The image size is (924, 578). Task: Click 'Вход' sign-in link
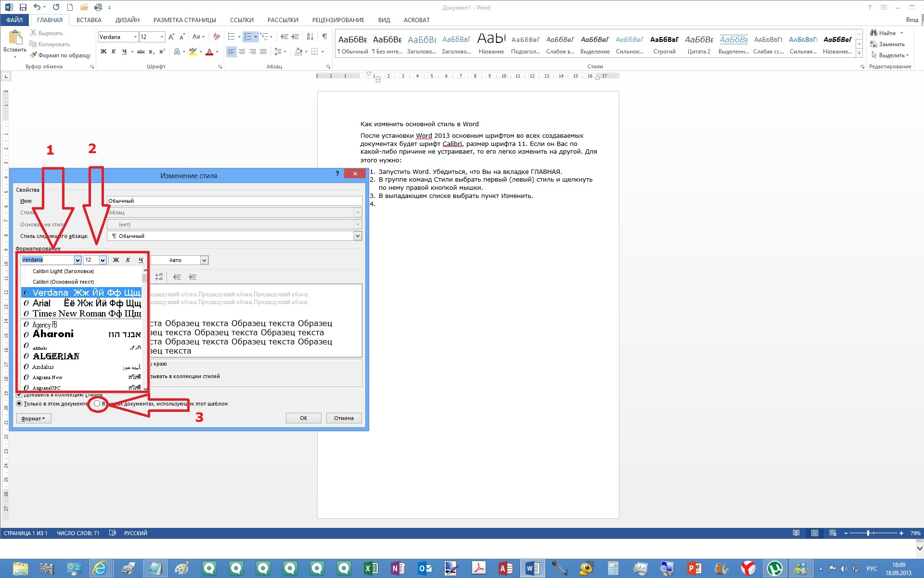point(911,20)
